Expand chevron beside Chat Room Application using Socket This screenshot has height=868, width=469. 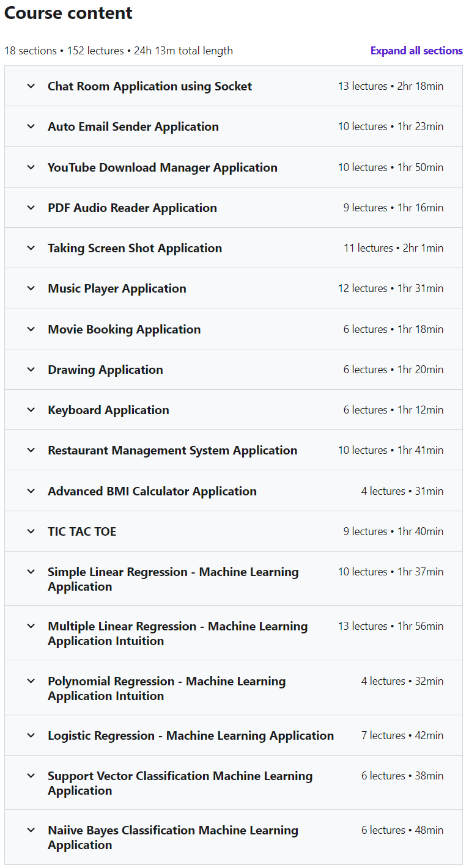(x=31, y=86)
